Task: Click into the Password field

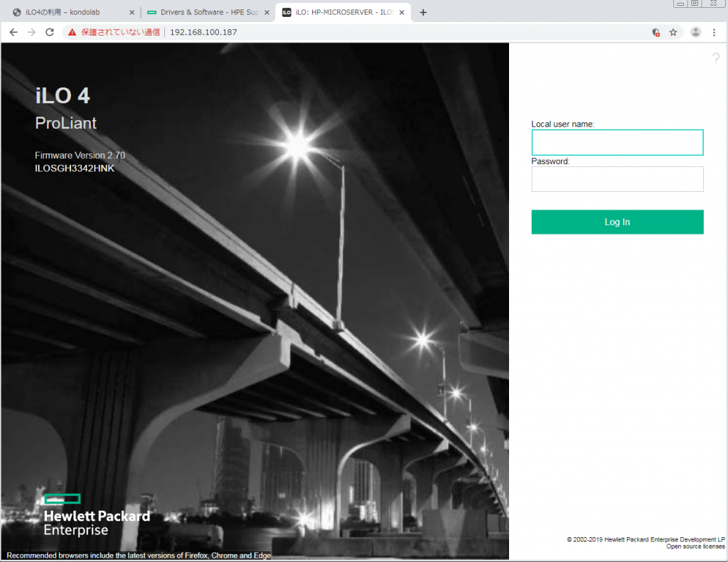Action: coord(617,179)
